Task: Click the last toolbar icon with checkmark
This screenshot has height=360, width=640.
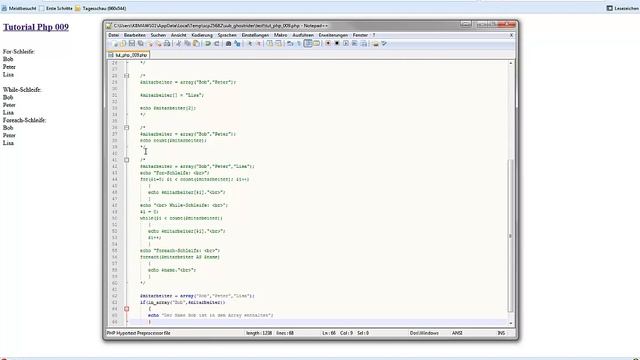Action: pyautogui.click(x=384, y=44)
